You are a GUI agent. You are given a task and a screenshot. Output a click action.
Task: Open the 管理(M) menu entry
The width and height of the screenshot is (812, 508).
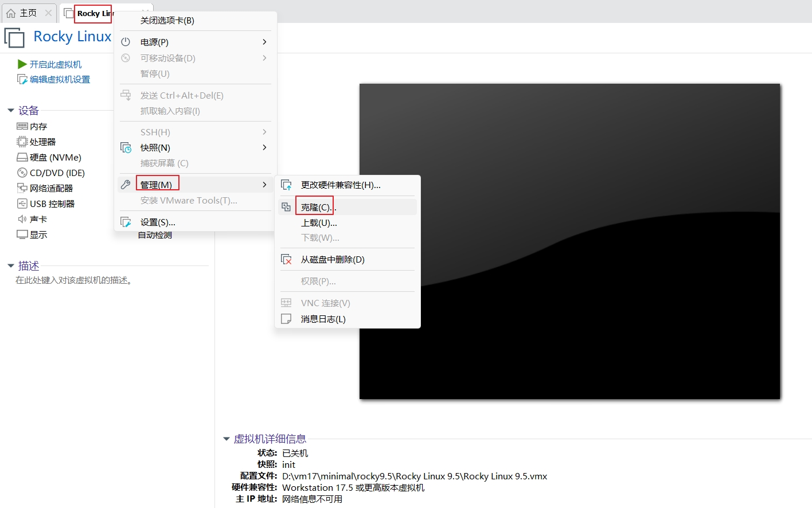[196, 185]
